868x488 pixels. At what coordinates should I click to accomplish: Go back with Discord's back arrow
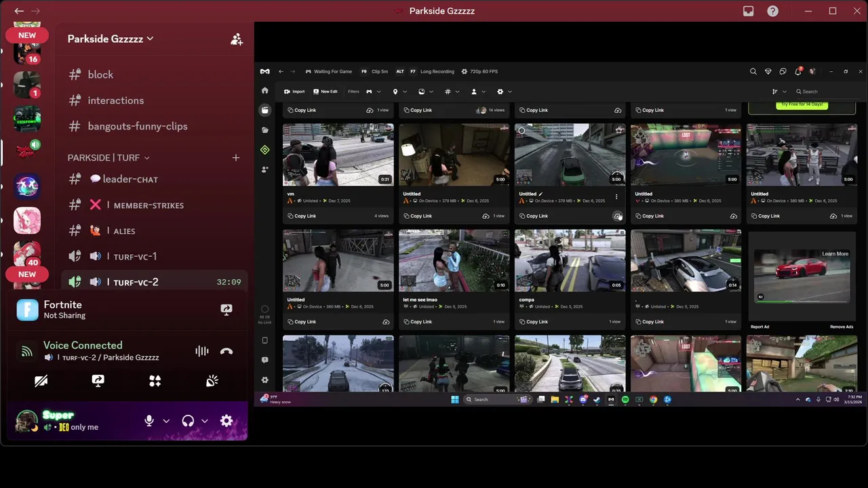coord(19,11)
